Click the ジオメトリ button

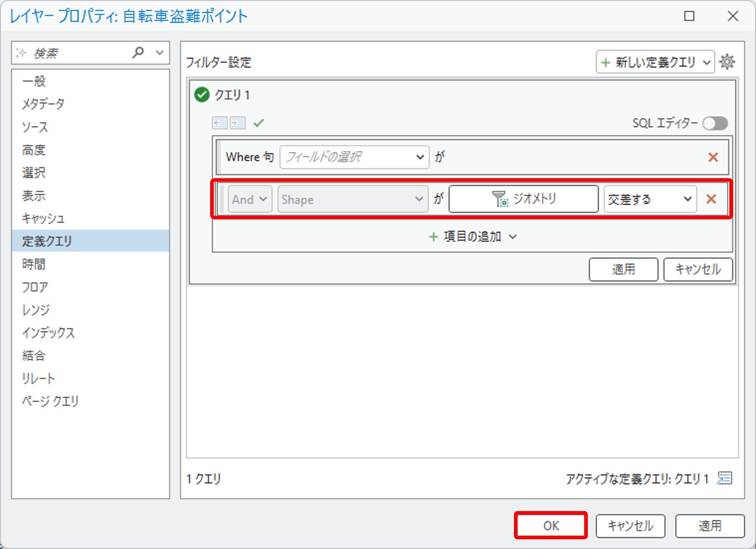523,199
